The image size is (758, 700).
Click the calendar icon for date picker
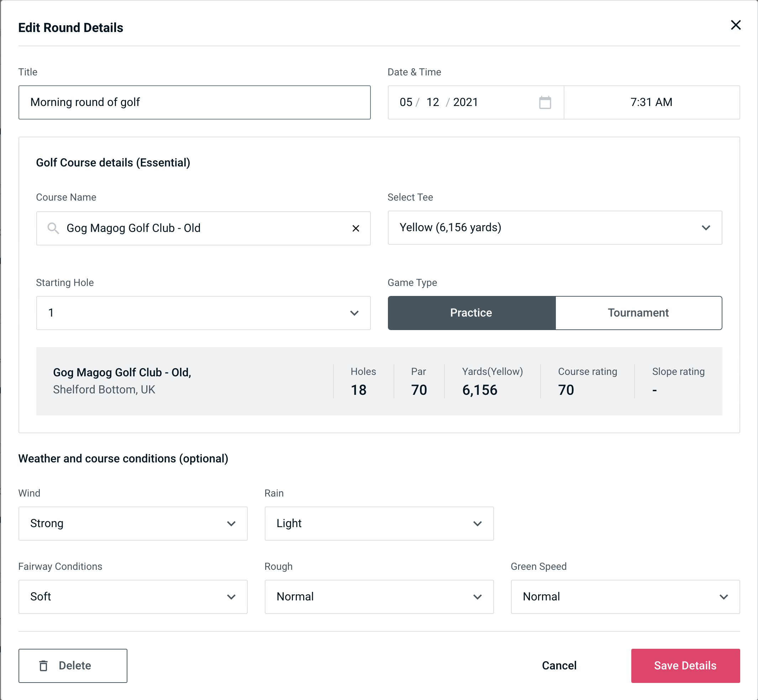click(545, 102)
